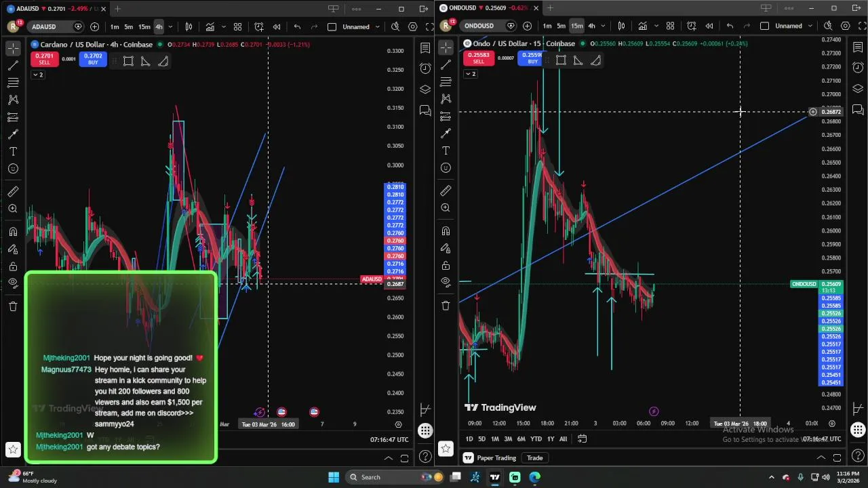
Task: Toggle hide drawings eye in ONDOUSD window
Action: (446, 282)
